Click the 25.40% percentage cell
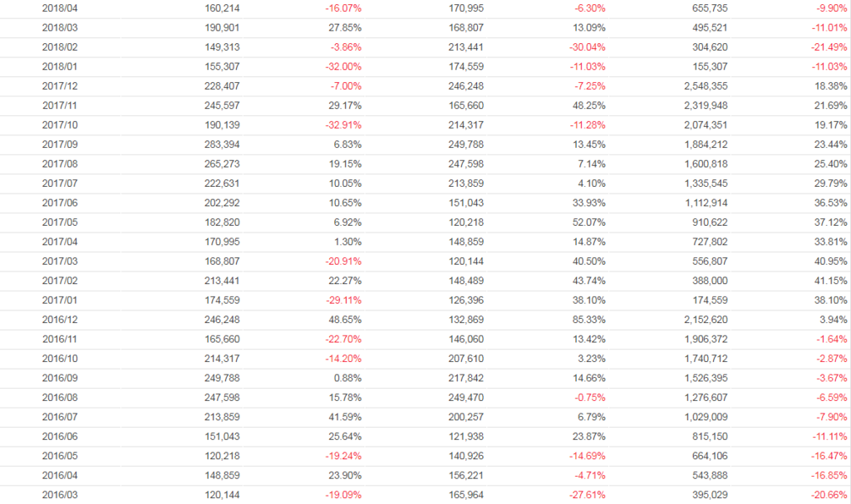851x504 pixels. pyautogui.click(x=831, y=164)
